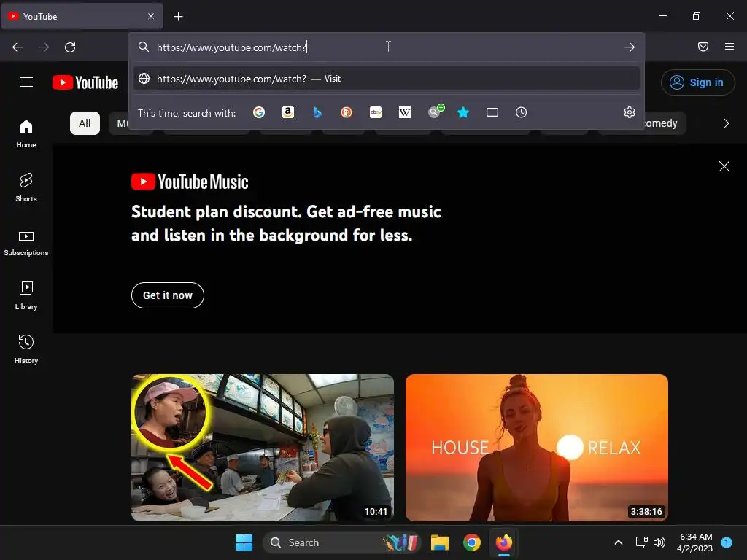Search this time with Google

(x=259, y=112)
